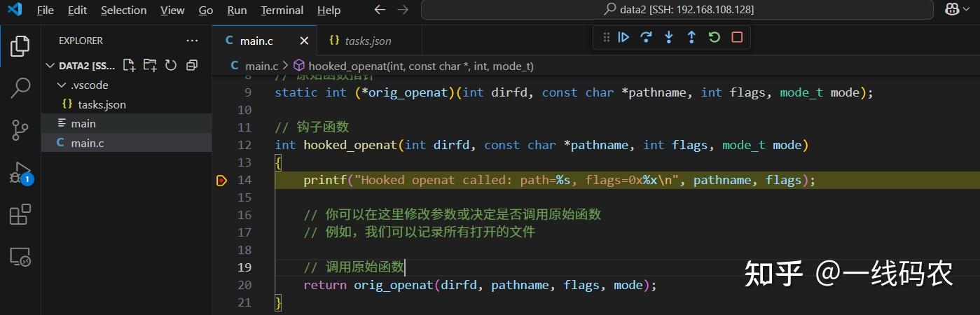The width and height of the screenshot is (980, 315).
Task: Click the hooked_openat function signature line
Action: coord(541,145)
